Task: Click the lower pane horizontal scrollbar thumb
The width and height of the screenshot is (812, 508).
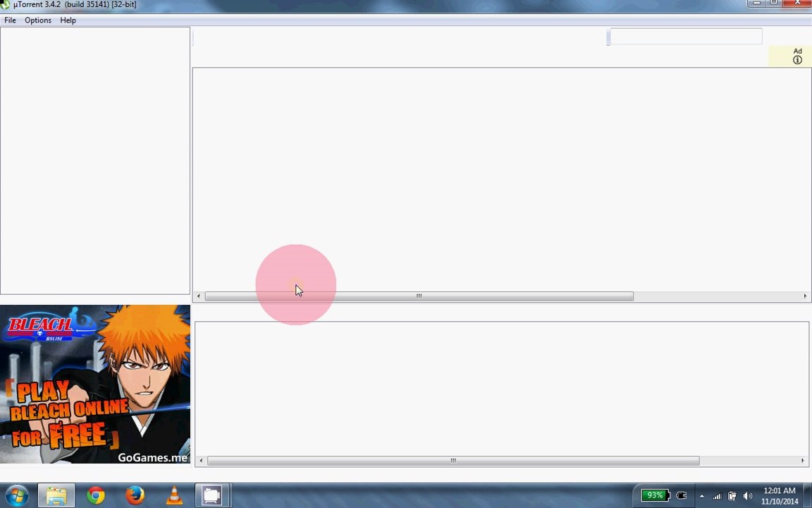Action: 453,460
